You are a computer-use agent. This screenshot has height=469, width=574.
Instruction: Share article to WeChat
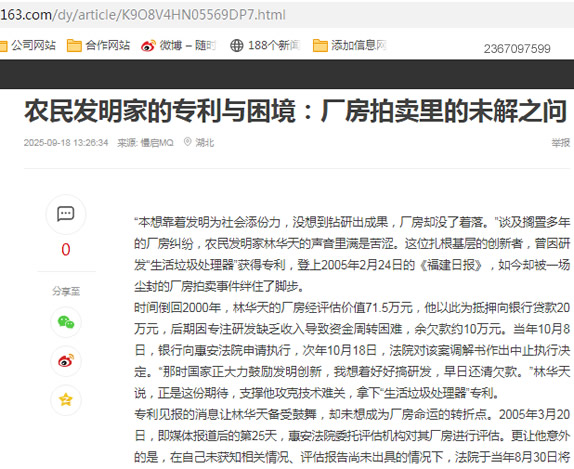(66, 322)
